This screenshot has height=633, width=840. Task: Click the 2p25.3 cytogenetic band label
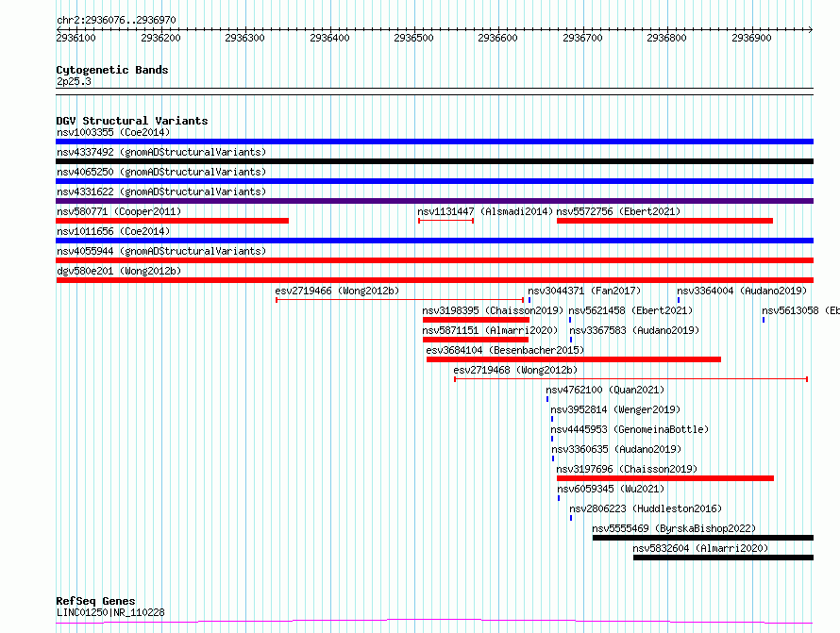74,81
